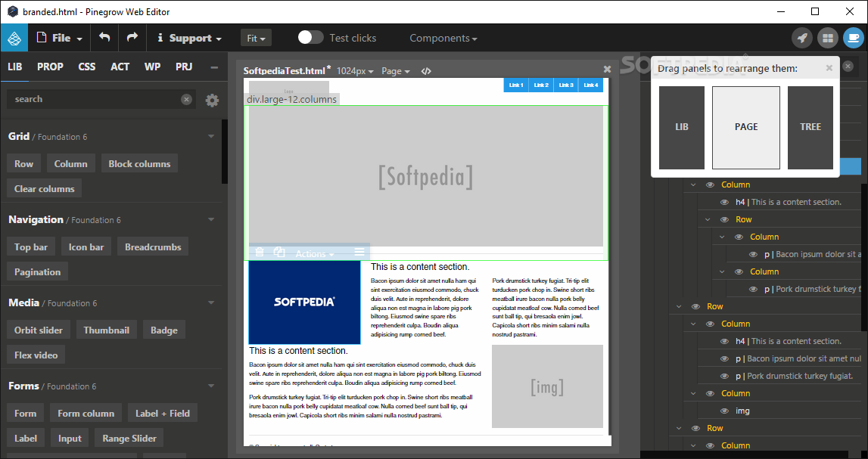
Task: Switch to the LIB tab
Action: (x=15, y=67)
